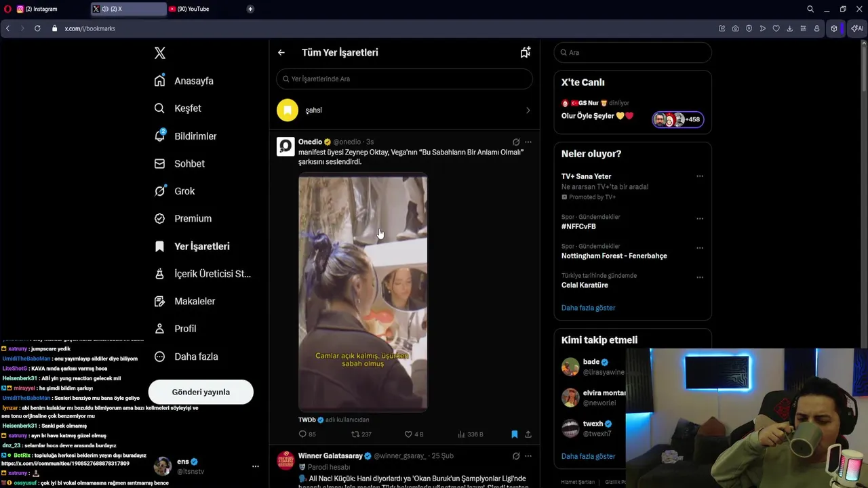
Task: Focus the Ara search field
Action: coord(633,52)
